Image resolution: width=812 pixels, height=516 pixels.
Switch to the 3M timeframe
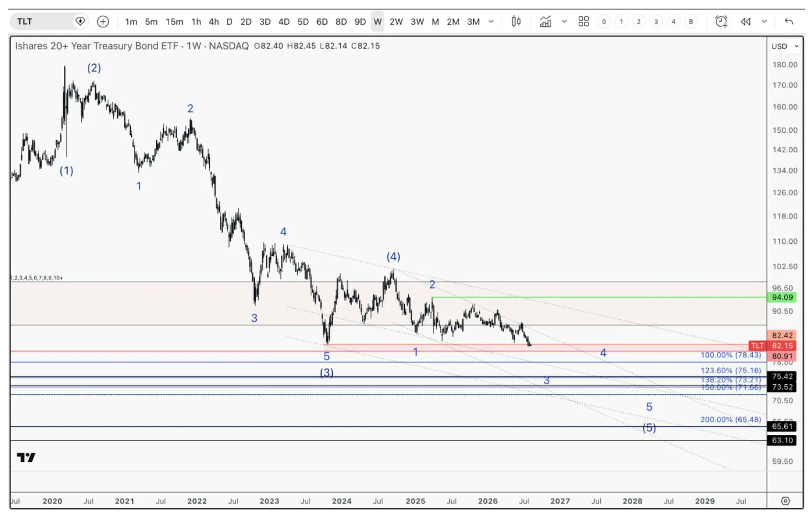click(473, 21)
